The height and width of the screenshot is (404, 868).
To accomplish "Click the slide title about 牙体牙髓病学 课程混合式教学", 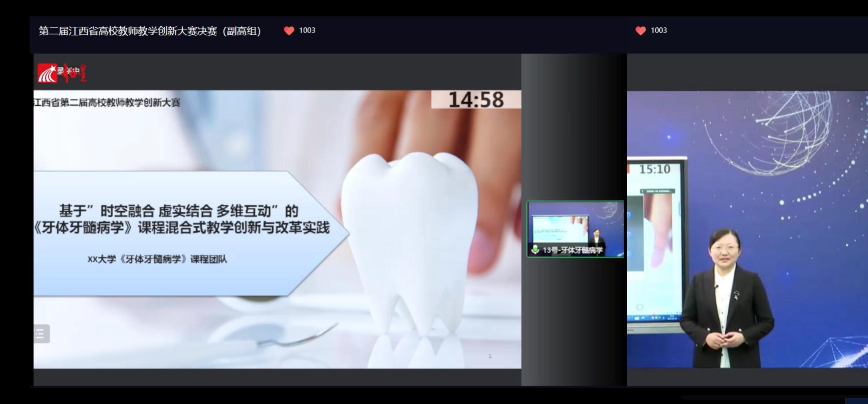I will pyautogui.click(x=181, y=219).
